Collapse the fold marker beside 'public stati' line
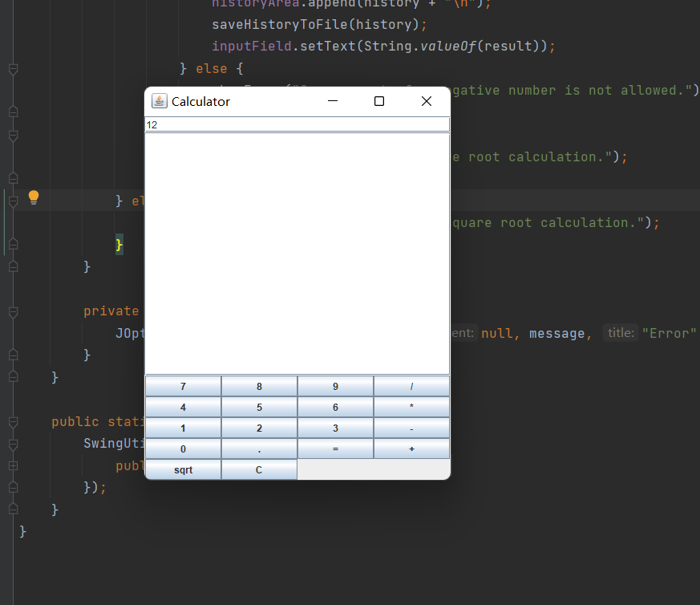This screenshot has width=700, height=605. point(14,422)
